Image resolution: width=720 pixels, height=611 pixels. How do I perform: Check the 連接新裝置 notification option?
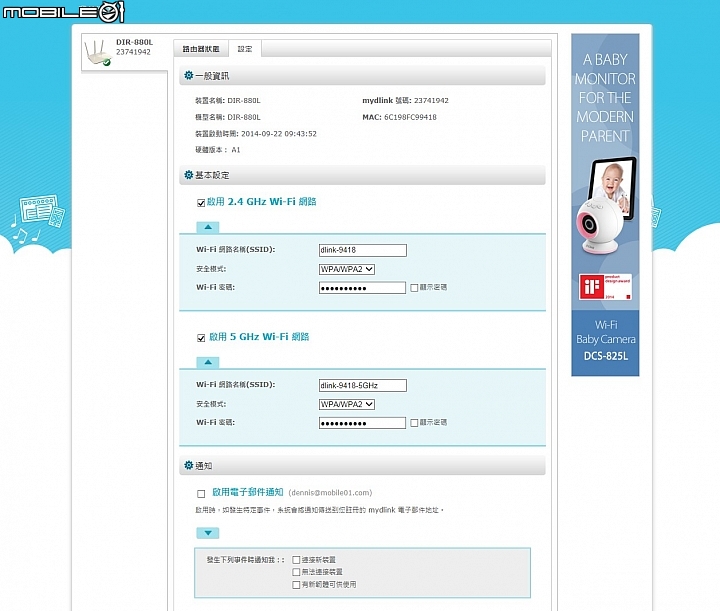pos(296,560)
